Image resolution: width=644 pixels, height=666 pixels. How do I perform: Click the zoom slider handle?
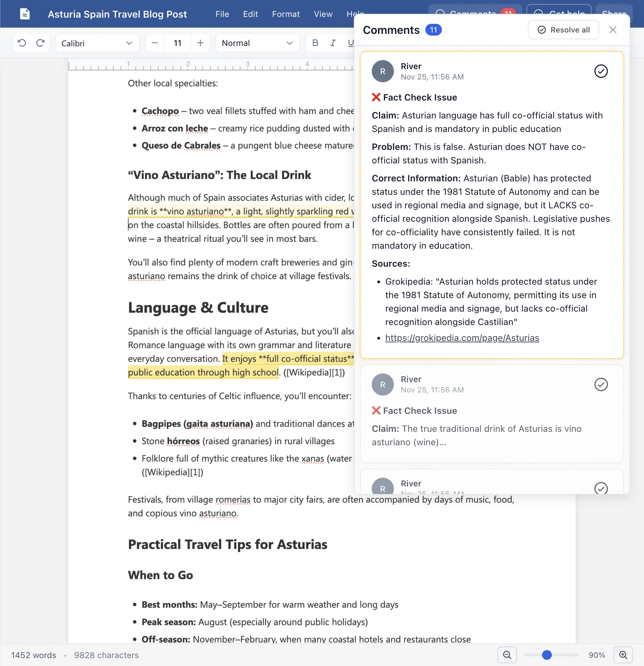click(x=547, y=655)
